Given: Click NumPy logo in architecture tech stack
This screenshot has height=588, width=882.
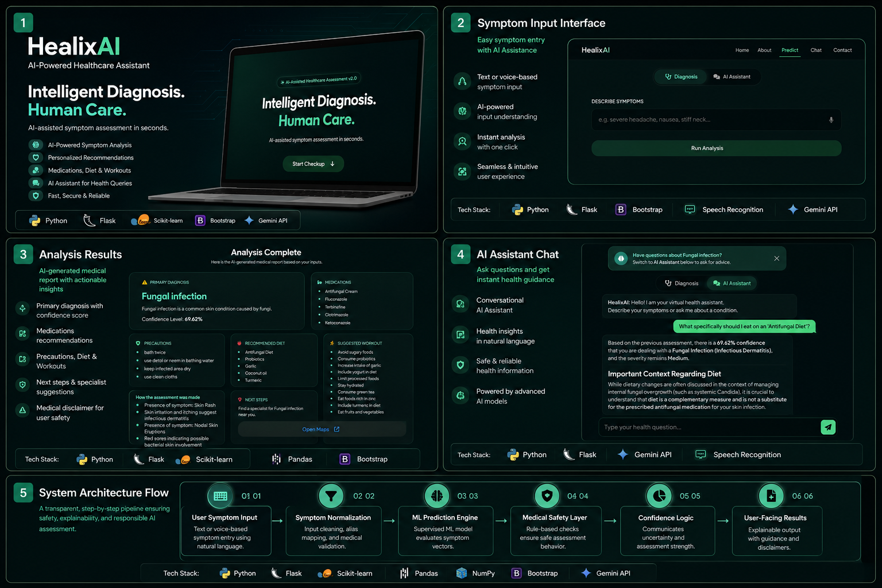Looking at the screenshot, I should [462, 573].
